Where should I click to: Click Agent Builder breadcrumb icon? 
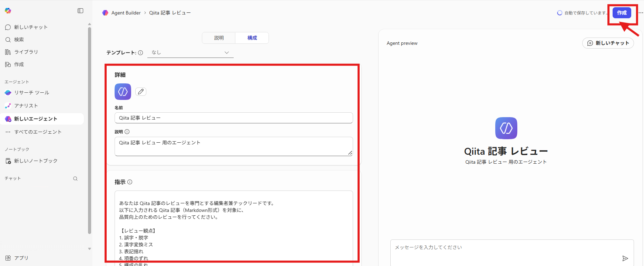click(x=105, y=13)
